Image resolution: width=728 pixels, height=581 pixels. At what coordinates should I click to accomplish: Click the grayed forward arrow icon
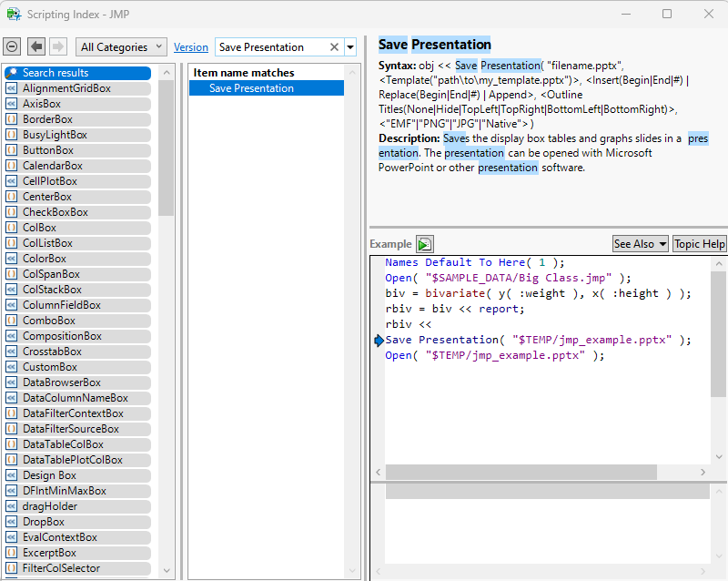[x=56, y=46]
